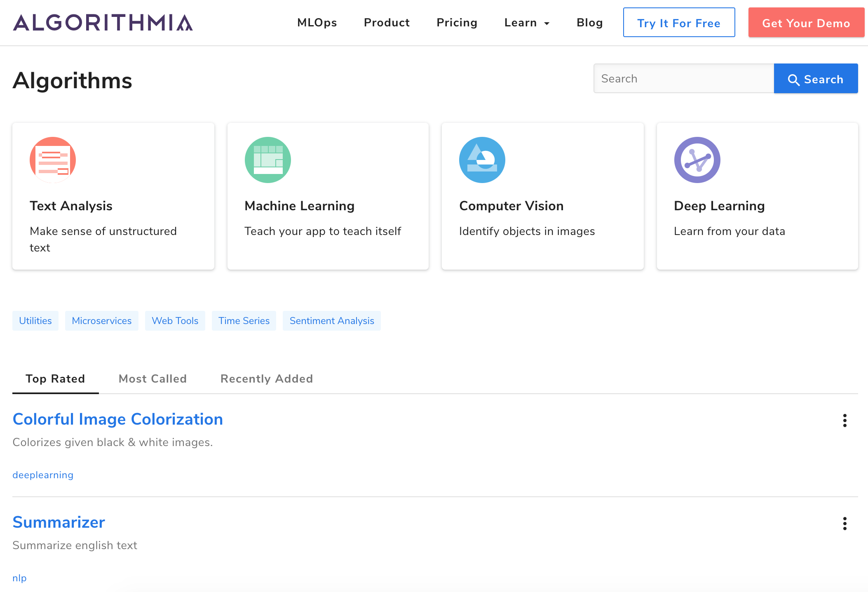Filter by the Sentiment Analysis tag

pos(332,321)
